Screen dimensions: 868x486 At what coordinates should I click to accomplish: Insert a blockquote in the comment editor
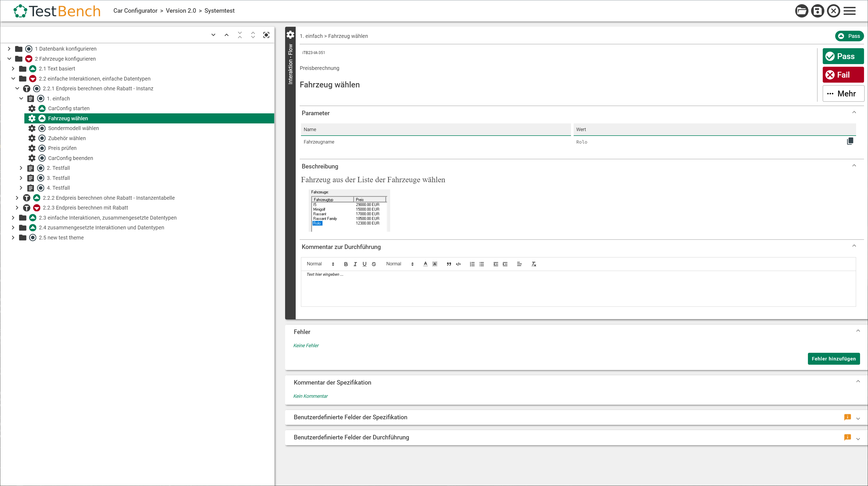[448, 264]
